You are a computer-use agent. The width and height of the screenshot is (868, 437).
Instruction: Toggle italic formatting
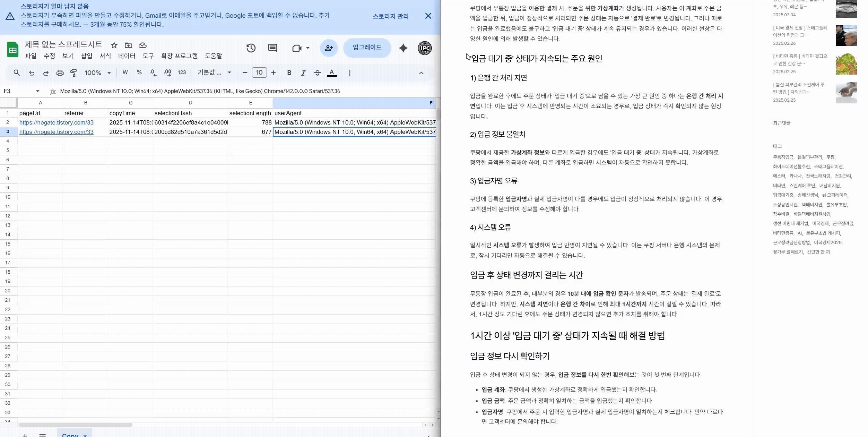point(303,73)
